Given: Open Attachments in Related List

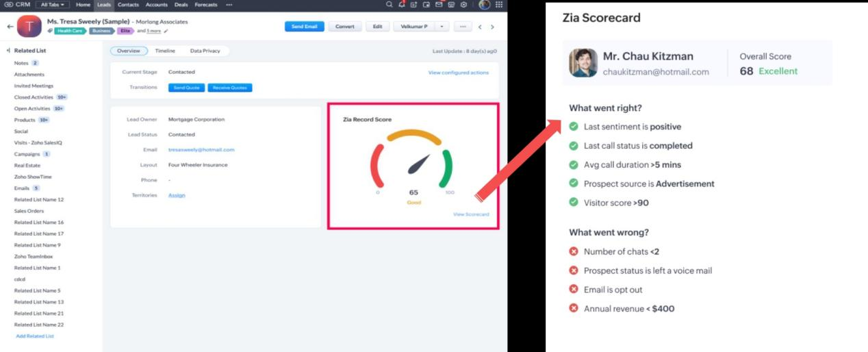Looking at the screenshot, I should pyautogui.click(x=29, y=75).
